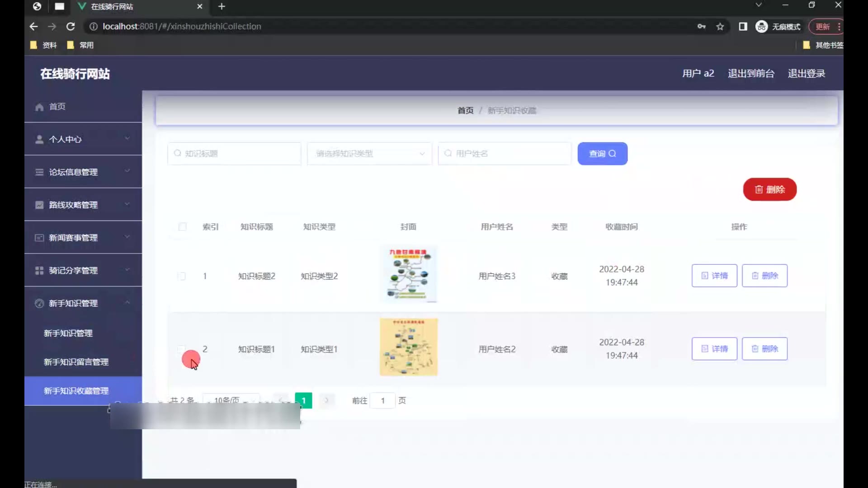The height and width of the screenshot is (488, 868).
Task: Open the cover thumbnail of 知识标题1
Action: pos(408,347)
